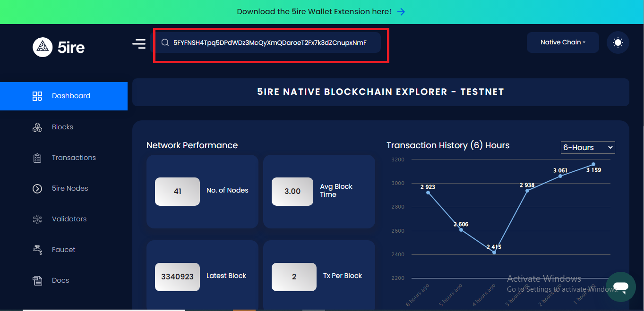Expand the 6-Hours time range dropdown
The width and height of the screenshot is (644, 311).
pos(588,147)
